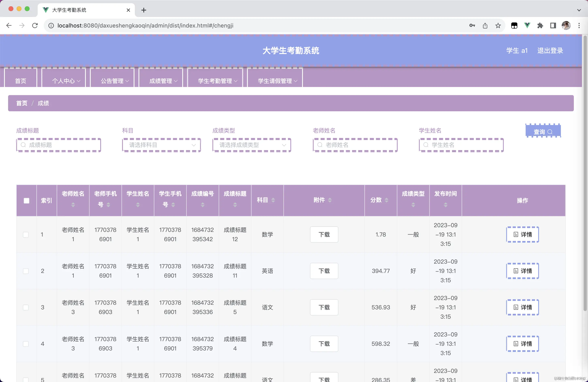
Task: Bookmark page with the star icon
Action: pos(498,25)
